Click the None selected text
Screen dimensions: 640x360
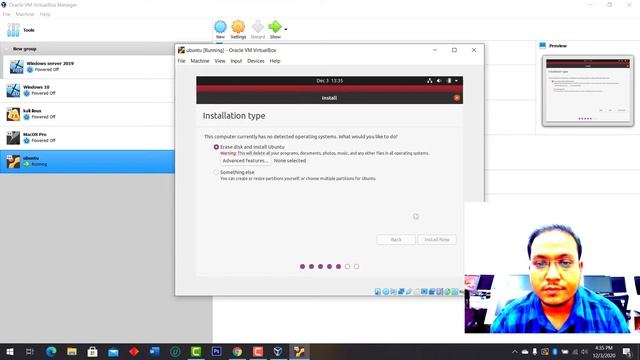click(x=289, y=161)
